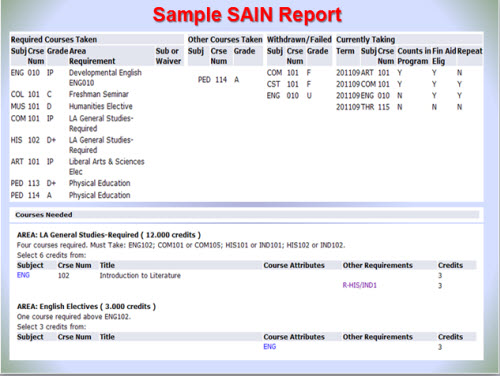Image resolution: width=500 pixels, height=376 pixels.
Task: Select term 201109 in the THR 115 row
Action: (x=348, y=107)
